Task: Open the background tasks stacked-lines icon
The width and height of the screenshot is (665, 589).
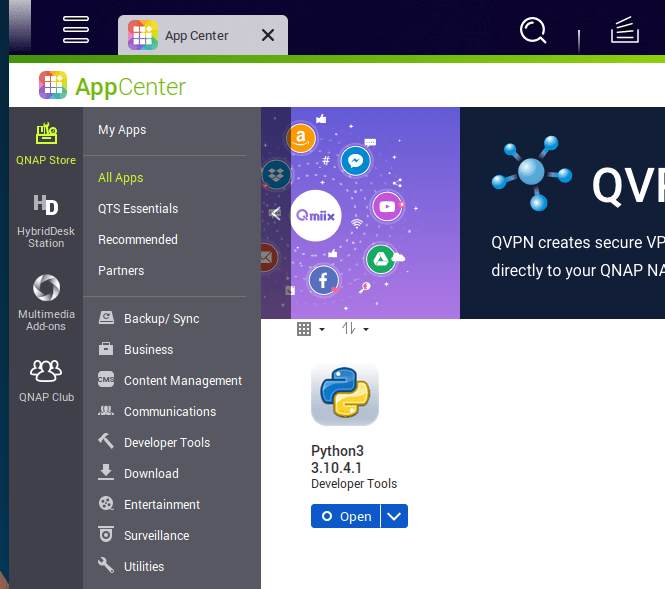Action: (x=625, y=30)
